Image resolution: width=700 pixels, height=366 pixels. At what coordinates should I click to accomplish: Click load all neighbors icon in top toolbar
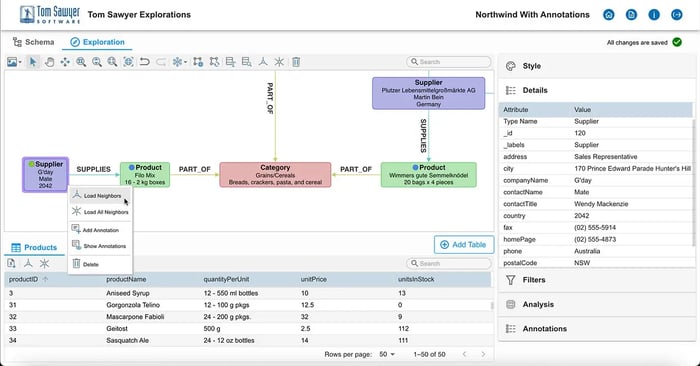click(279, 62)
